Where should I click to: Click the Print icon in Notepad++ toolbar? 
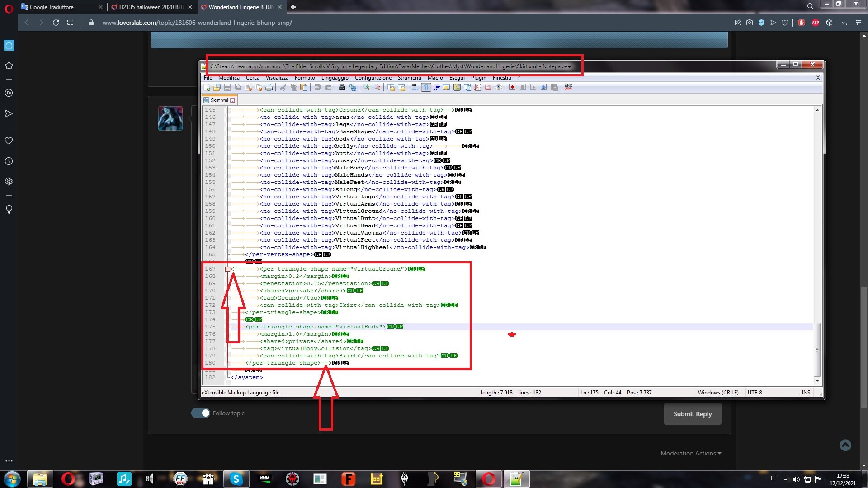point(269,87)
